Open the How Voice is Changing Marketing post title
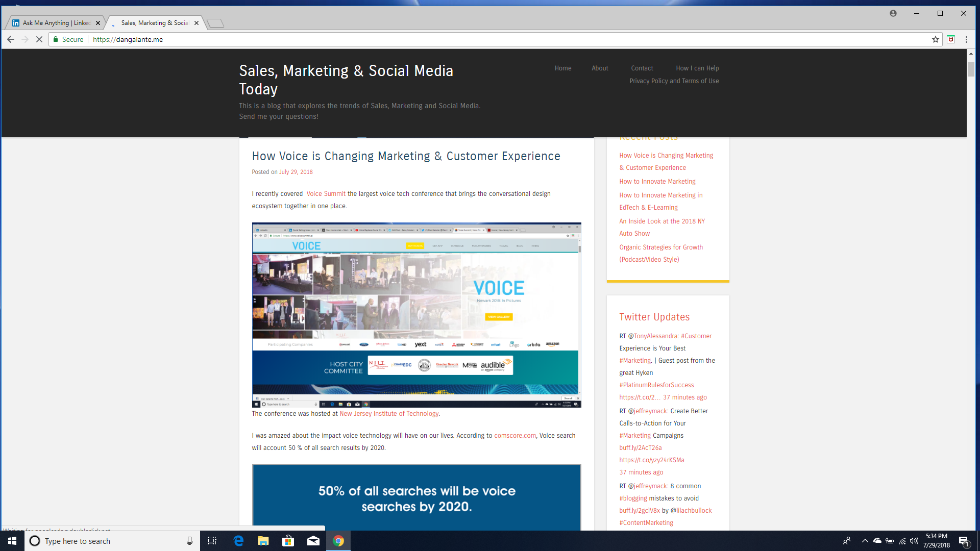 pyautogui.click(x=406, y=156)
